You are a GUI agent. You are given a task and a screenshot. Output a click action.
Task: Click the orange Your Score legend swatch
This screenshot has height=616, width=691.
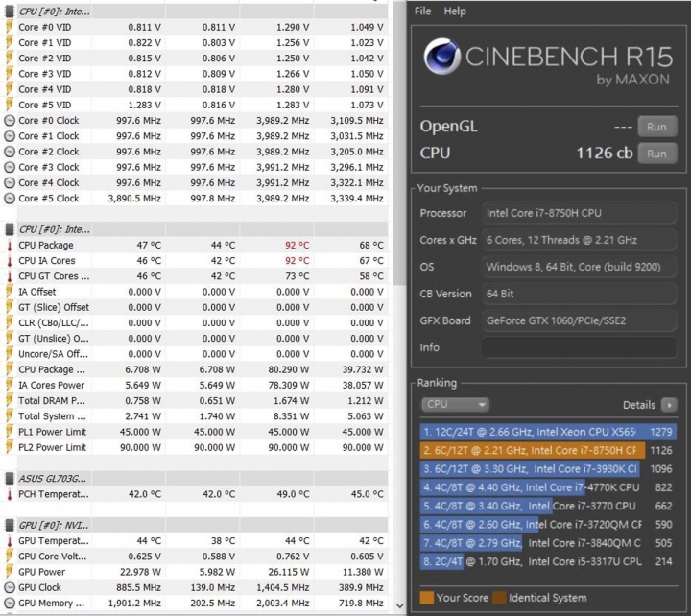click(426, 598)
